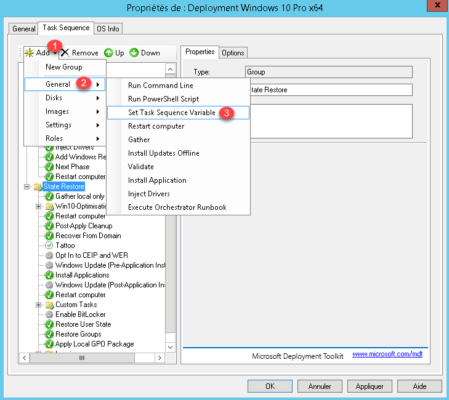Click the Win10-Optimisation folder icon
The image size is (449, 400).
pyautogui.click(x=50, y=206)
